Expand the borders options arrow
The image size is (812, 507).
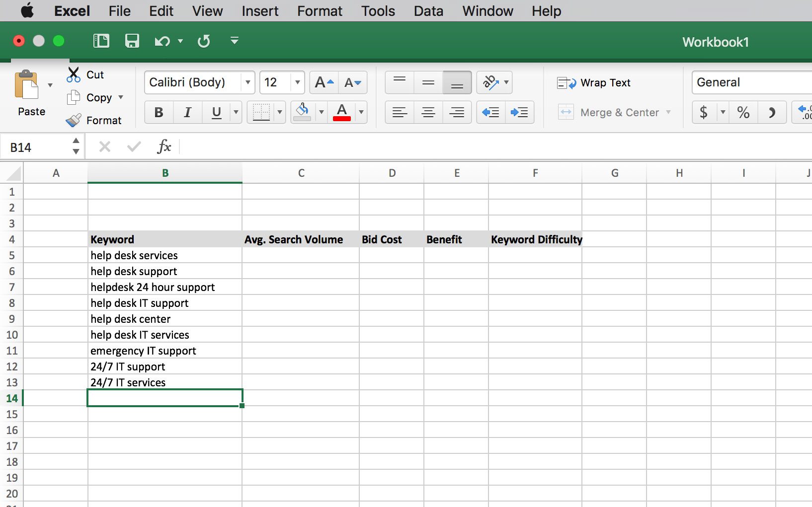(280, 113)
